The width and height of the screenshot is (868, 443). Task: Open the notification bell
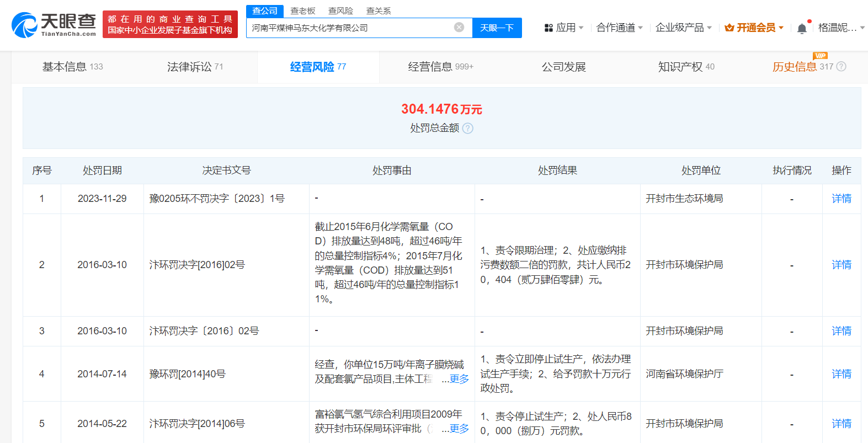[x=802, y=28]
